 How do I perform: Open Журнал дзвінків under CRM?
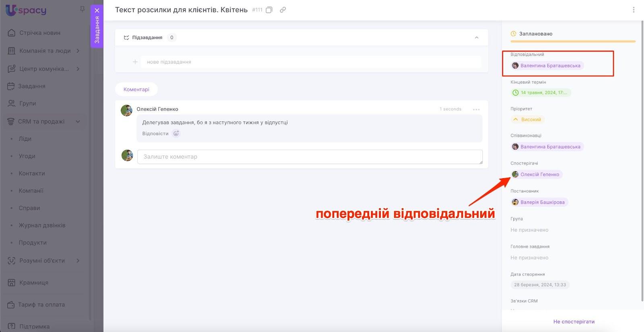coord(42,225)
